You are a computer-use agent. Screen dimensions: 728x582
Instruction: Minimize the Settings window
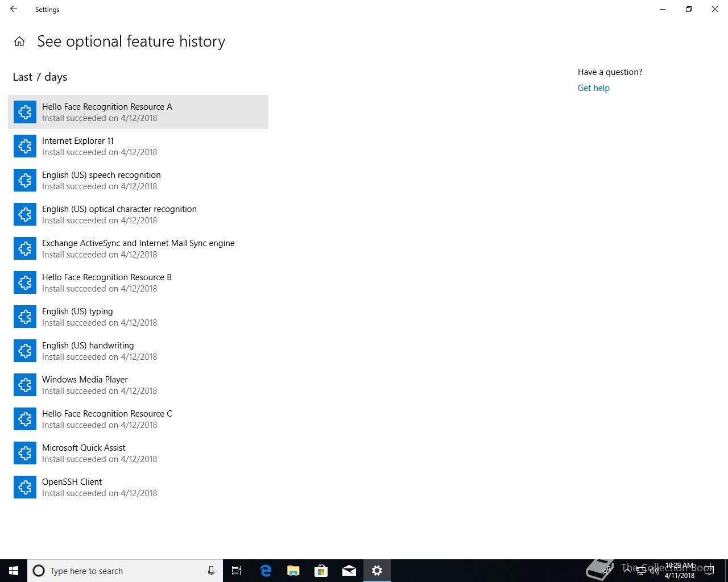663,9
